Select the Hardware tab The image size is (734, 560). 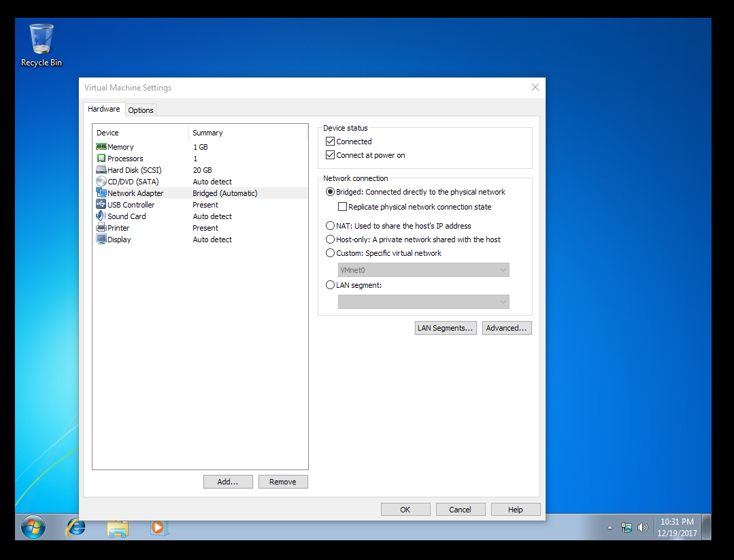[x=104, y=108]
